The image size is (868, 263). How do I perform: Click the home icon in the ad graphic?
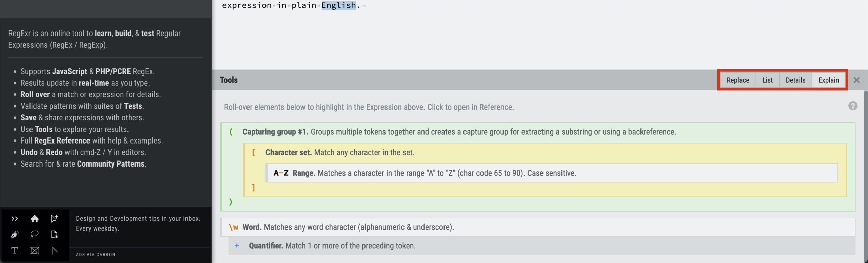34,219
